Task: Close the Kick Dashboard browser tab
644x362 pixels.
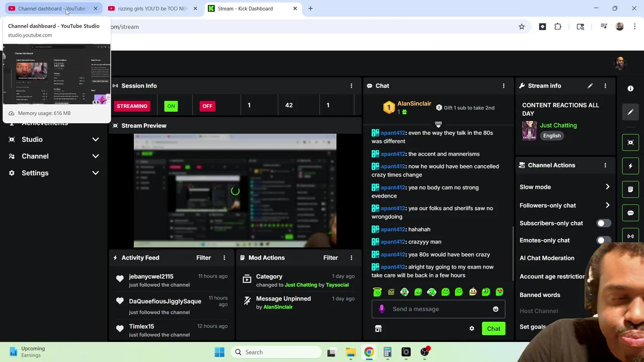Action: (x=295, y=9)
